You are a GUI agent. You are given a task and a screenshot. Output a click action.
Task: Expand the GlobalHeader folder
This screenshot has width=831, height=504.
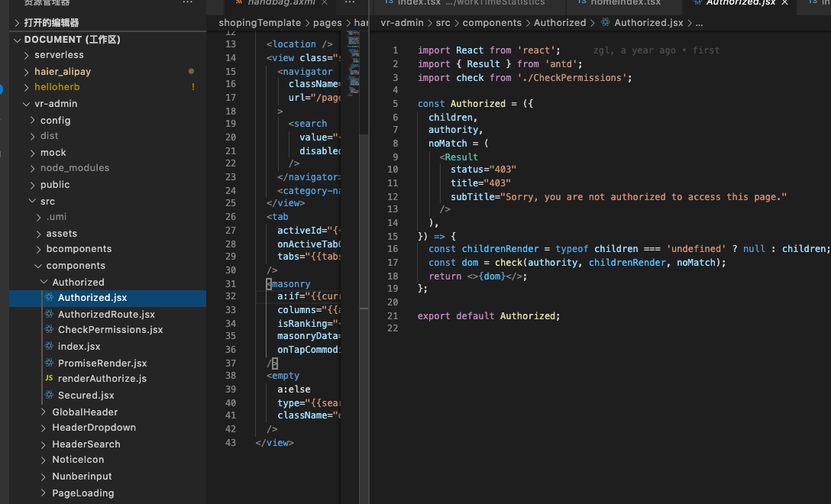pyautogui.click(x=44, y=412)
